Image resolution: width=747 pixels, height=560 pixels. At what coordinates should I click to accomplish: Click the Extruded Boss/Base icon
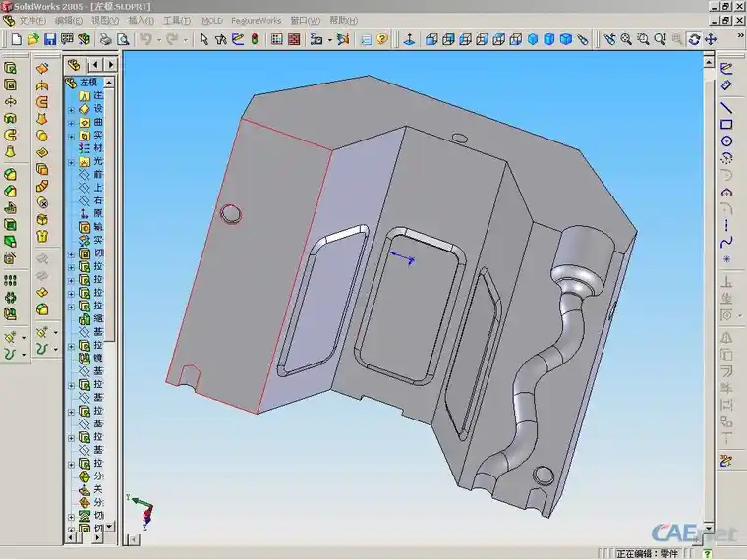tap(11, 68)
